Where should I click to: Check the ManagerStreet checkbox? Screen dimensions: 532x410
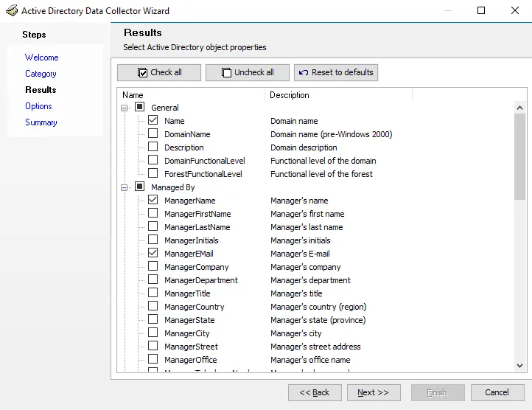coord(153,345)
